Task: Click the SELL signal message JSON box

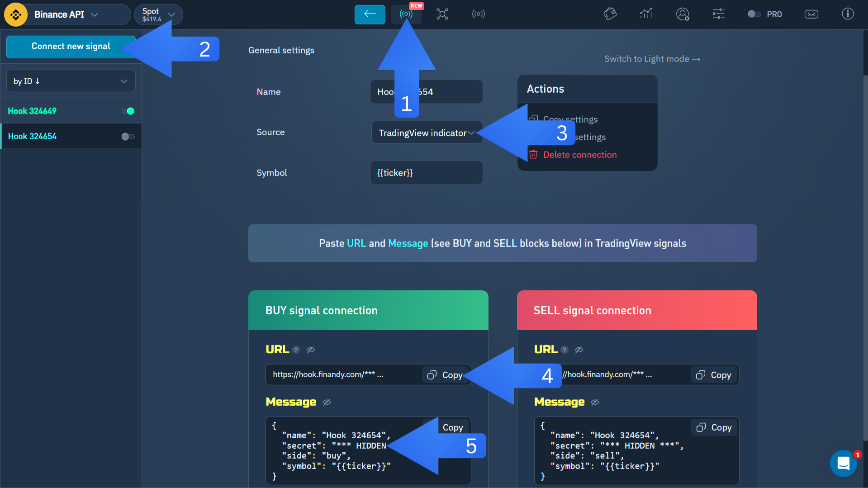Action: (x=636, y=450)
